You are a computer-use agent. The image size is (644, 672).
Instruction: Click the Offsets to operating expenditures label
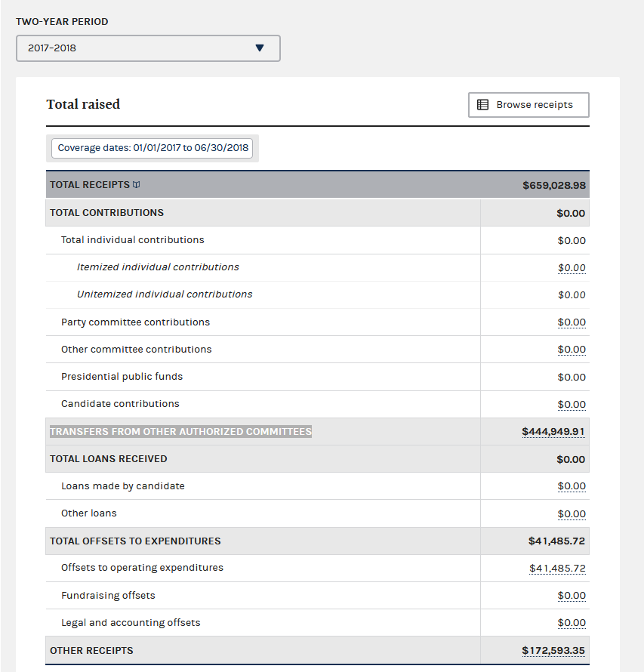142,568
